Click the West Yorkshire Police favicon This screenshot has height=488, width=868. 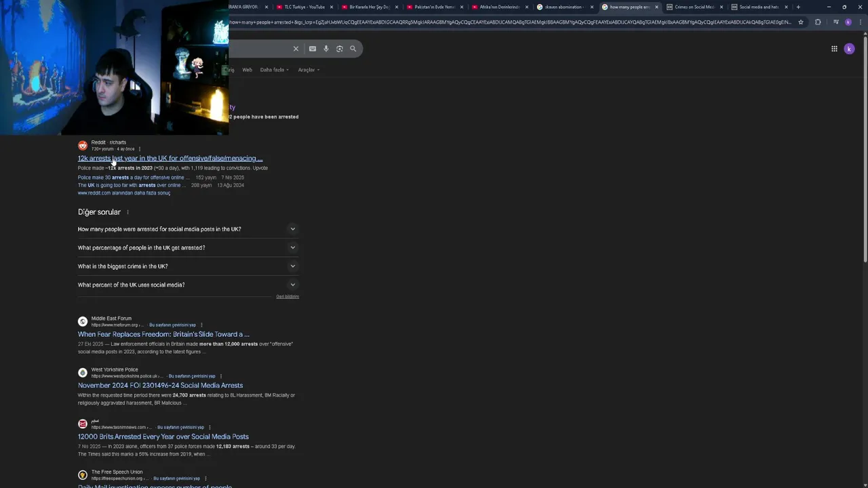[83, 373]
